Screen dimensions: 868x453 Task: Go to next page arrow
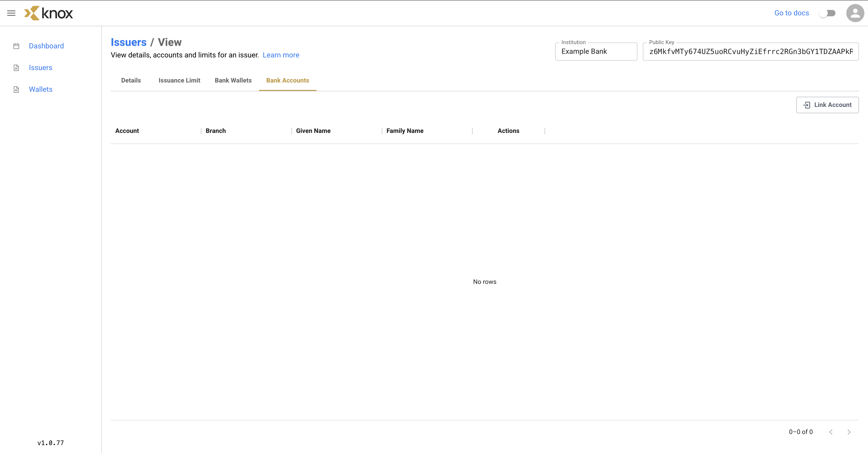[x=849, y=432]
